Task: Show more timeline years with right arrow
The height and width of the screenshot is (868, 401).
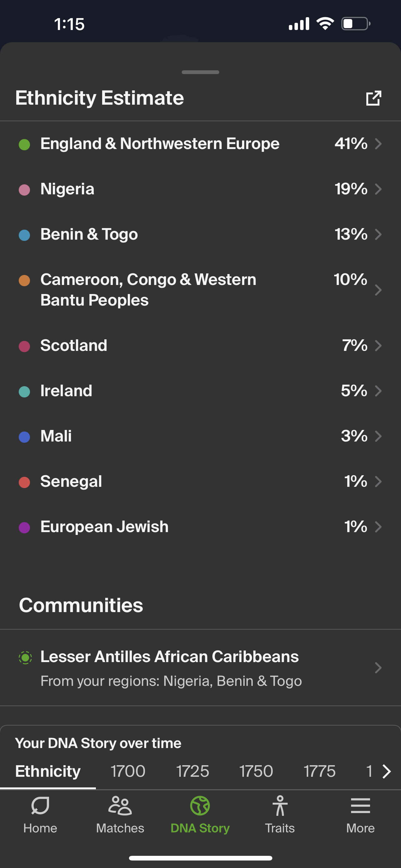Action: pos(387,771)
